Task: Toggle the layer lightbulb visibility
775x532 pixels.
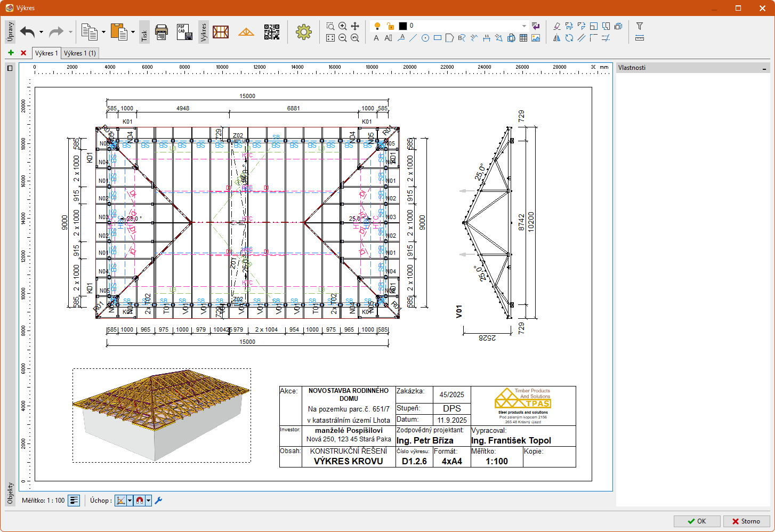Action: [x=377, y=26]
